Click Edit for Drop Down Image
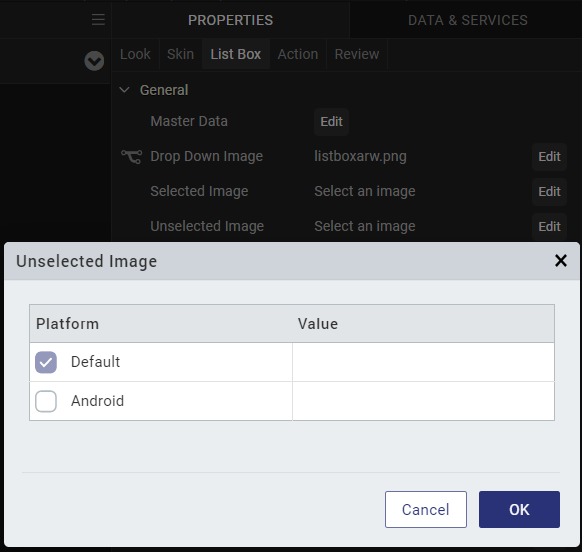The width and height of the screenshot is (582, 552). click(x=549, y=157)
